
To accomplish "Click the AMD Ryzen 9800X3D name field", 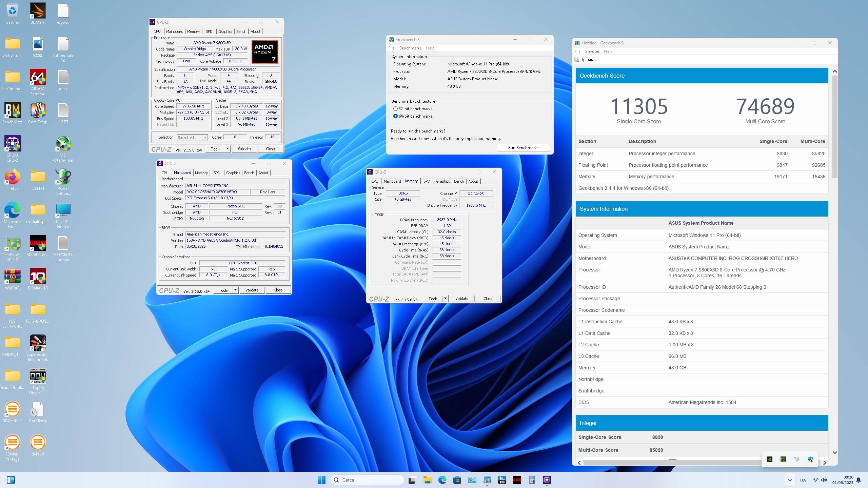I will pyautogui.click(x=212, y=43).
